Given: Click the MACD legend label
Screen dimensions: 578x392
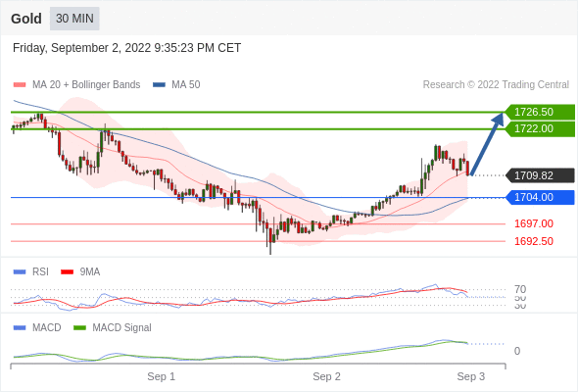Looking at the screenshot, I should point(47,328).
